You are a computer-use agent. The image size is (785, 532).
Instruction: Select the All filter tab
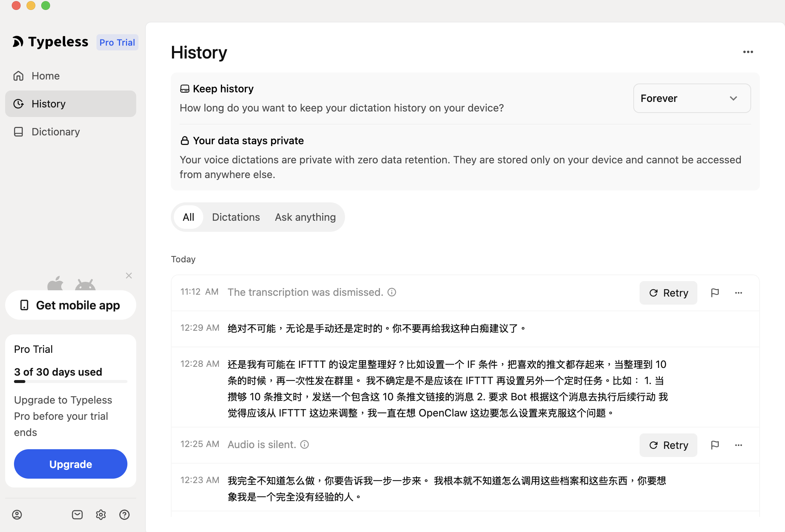[x=188, y=217]
